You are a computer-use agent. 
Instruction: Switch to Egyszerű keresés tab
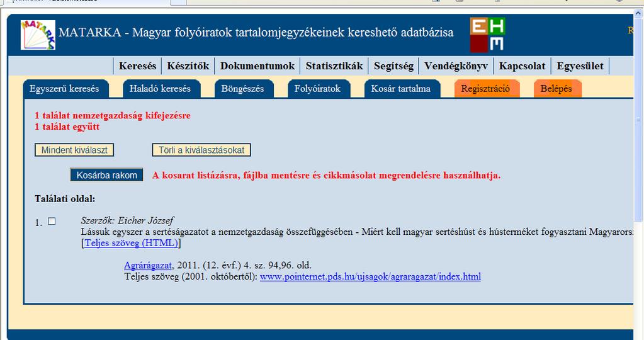65,89
